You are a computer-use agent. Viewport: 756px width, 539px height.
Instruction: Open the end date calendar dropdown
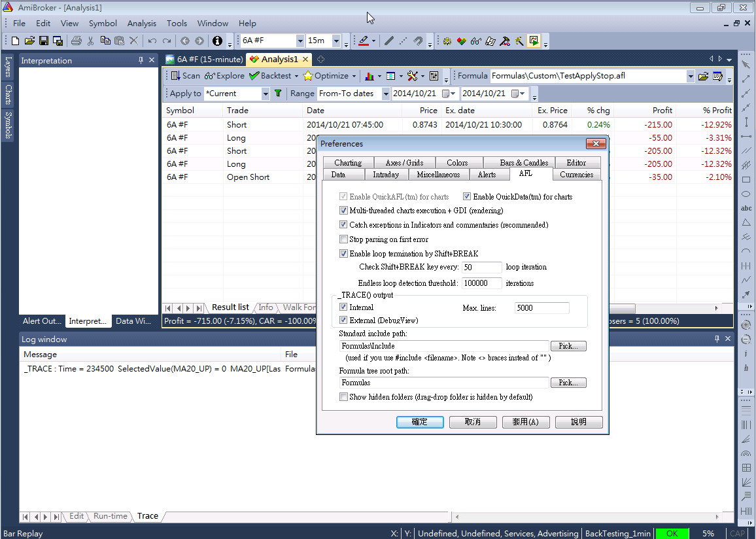coord(518,94)
